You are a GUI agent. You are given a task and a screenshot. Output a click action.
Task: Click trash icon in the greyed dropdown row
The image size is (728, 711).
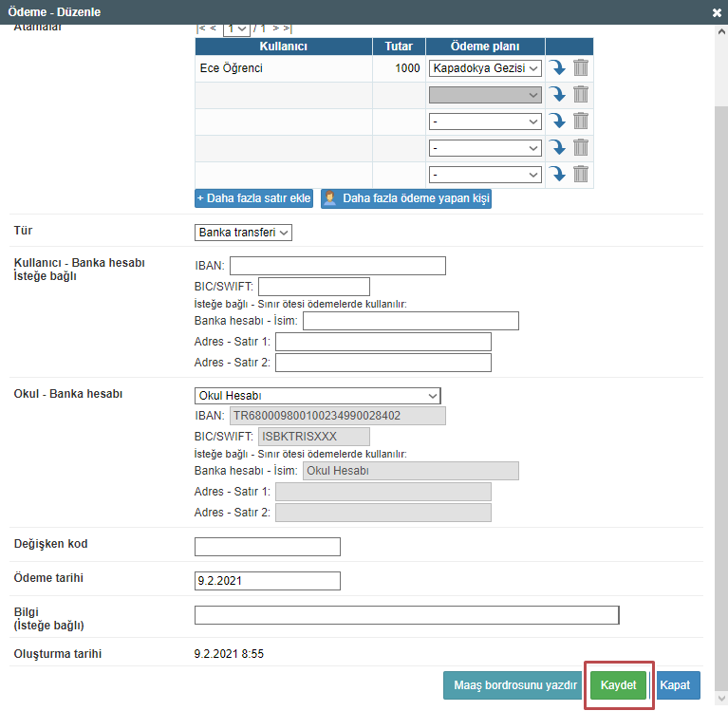pyautogui.click(x=580, y=95)
